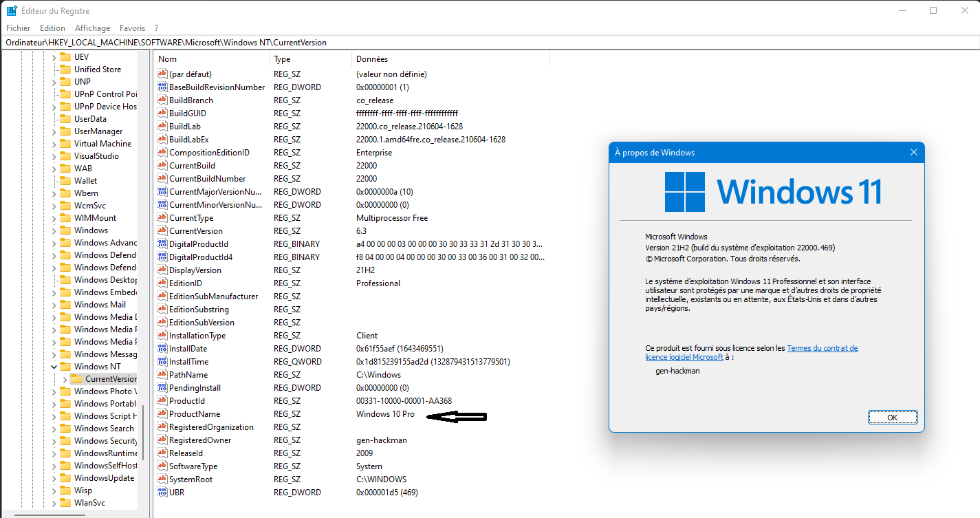This screenshot has height=518, width=980.
Task: Select the CurrentType value name
Action: 191,218
